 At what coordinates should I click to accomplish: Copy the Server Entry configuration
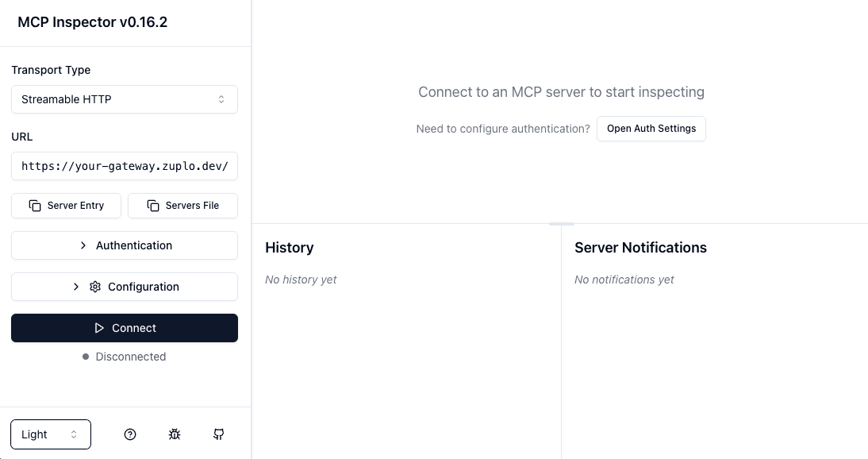[x=66, y=205]
